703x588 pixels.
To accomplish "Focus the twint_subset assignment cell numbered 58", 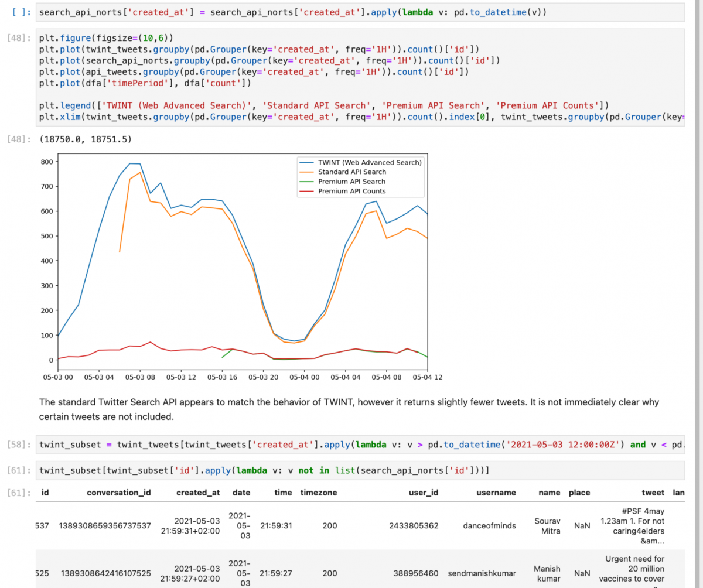I will (351, 445).
